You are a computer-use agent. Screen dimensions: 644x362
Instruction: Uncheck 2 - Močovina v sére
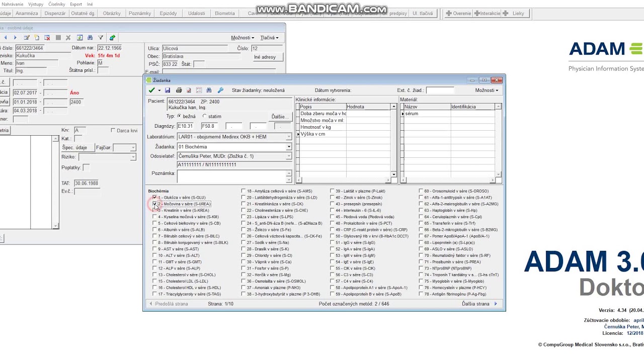coord(155,204)
